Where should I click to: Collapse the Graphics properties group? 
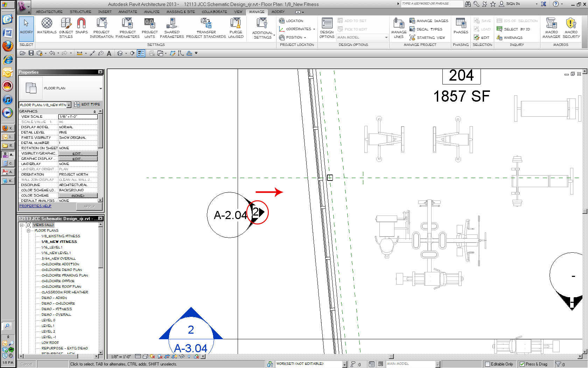(x=94, y=111)
